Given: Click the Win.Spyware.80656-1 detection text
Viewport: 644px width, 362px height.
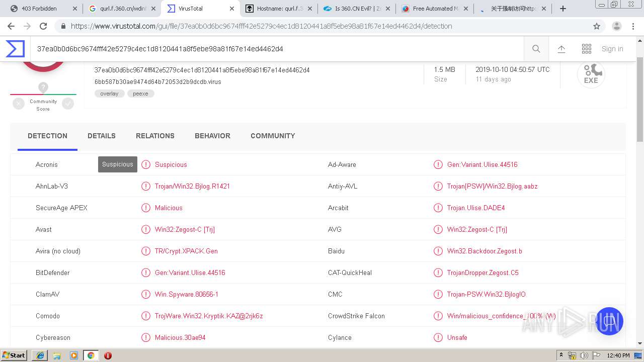Looking at the screenshot, I should coord(187,294).
